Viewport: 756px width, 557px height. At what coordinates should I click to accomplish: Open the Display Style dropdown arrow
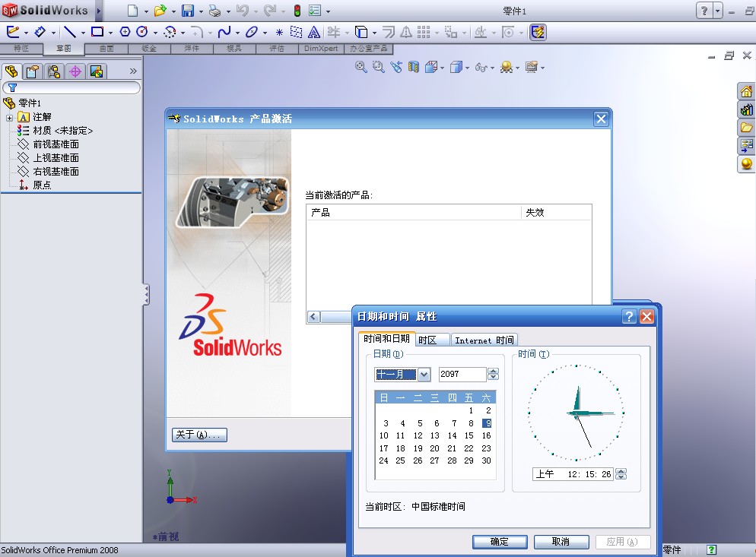[467, 68]
